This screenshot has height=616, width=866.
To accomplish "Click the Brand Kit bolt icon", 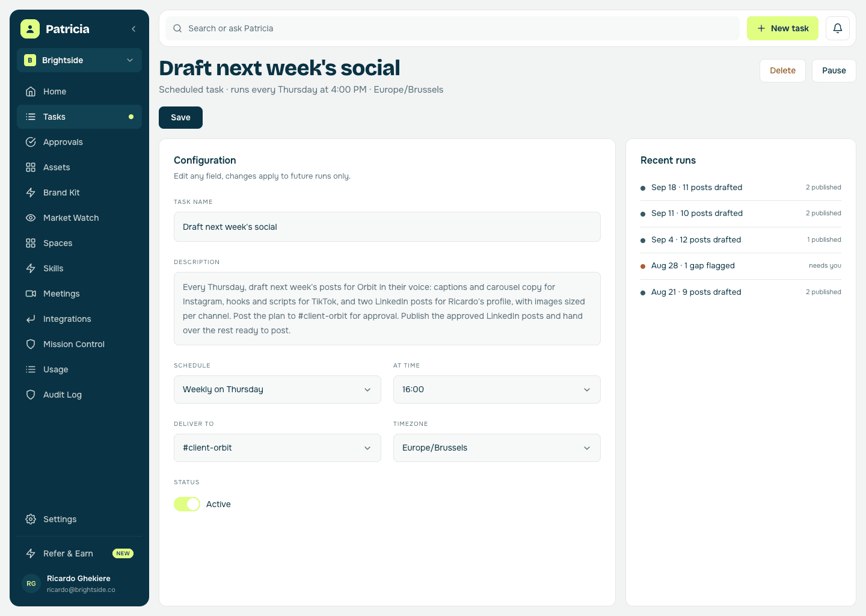I will (31, 192).
